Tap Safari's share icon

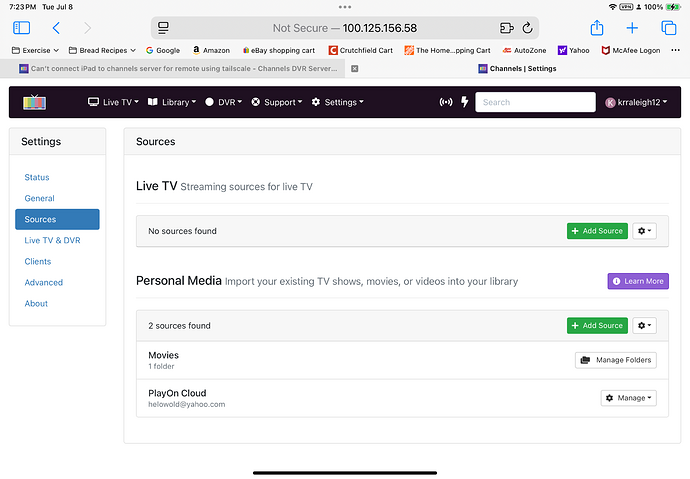597,28
